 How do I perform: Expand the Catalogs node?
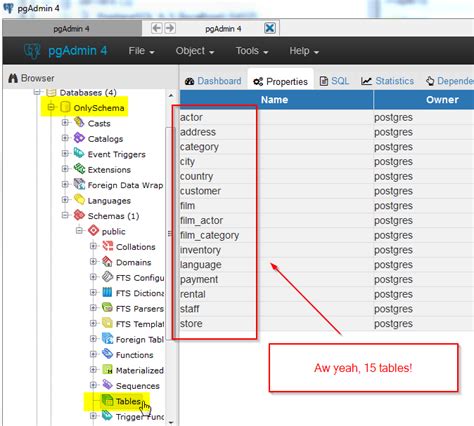[x=65, y=138]
